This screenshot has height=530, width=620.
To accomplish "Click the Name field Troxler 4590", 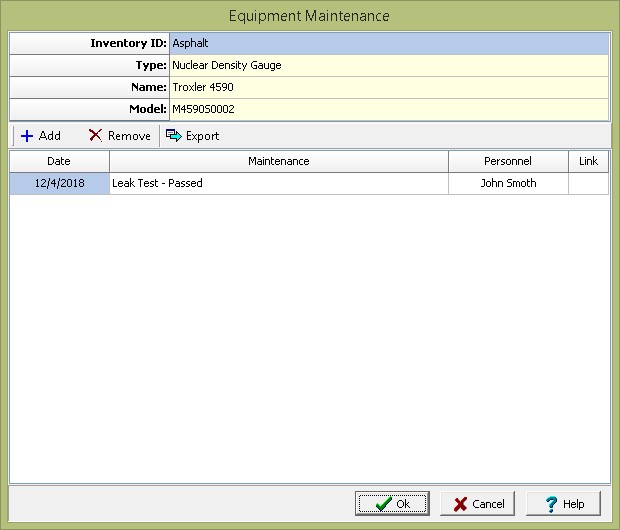I will point(388,88).
